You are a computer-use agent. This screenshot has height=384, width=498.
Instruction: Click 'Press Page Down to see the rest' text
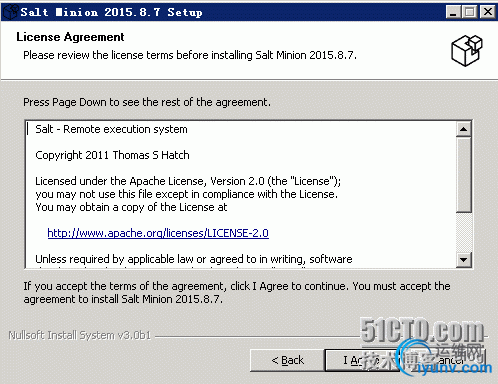(x=147, y=102)
